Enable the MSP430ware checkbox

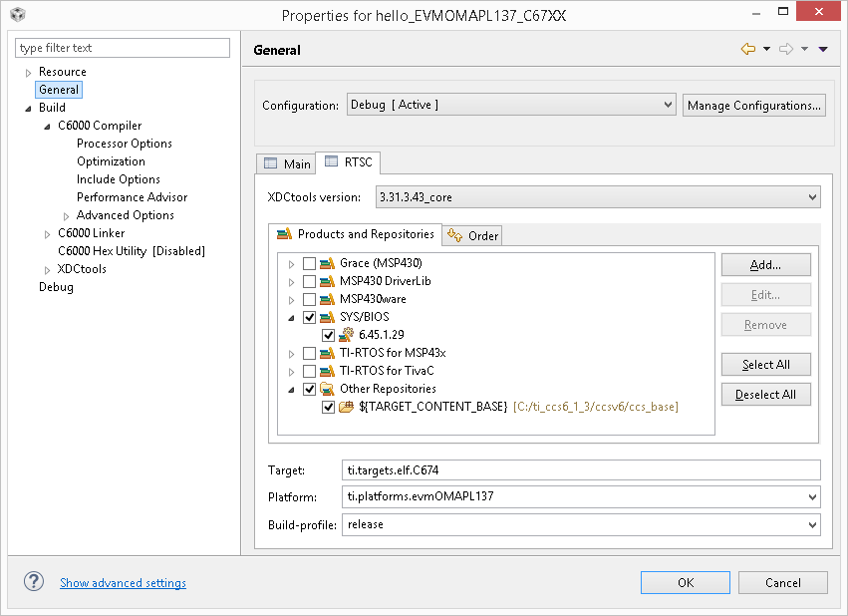pos(309,299)
